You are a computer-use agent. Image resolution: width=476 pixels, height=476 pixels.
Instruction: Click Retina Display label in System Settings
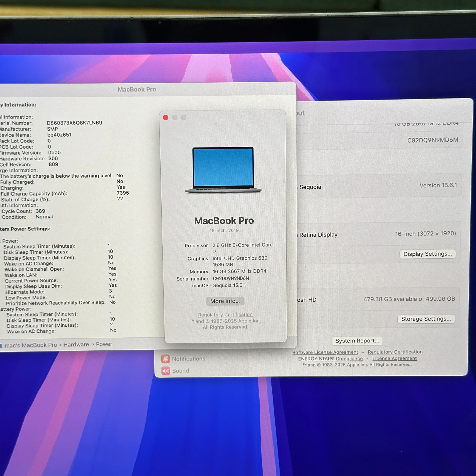[318, 235]
